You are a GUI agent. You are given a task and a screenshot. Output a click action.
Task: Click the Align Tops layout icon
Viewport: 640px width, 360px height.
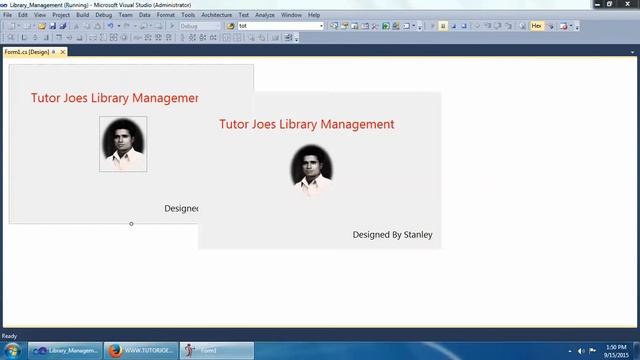coord(59,38)
